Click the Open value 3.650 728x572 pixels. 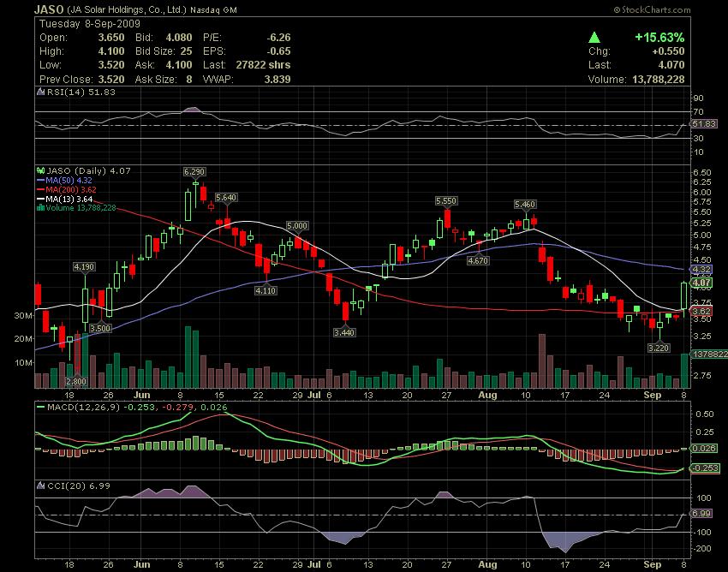(111, 38)
